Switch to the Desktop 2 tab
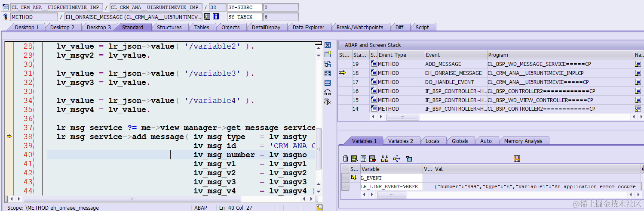The width and height of the screenshot is (644, 211). point(62,27)
